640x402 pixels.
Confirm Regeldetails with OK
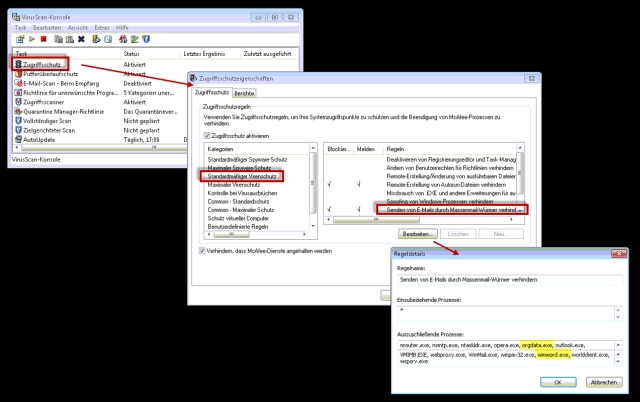[558, 382]
